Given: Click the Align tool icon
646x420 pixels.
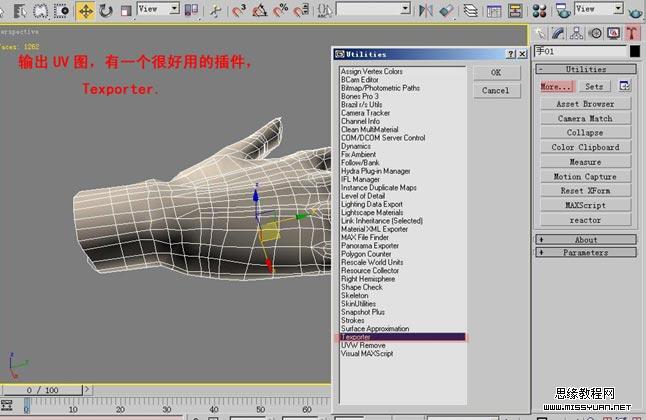Looking at the screenshot, I should point(446,10).
